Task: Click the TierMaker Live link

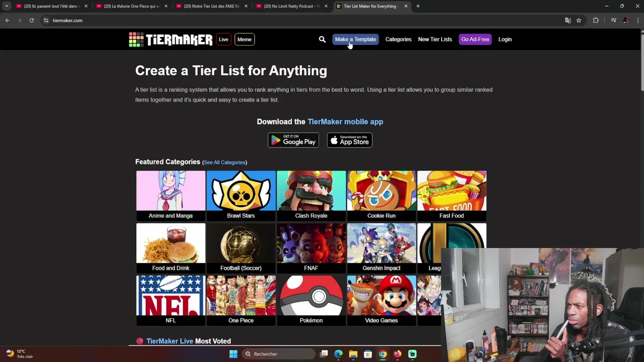Action: tap(170, 341)
